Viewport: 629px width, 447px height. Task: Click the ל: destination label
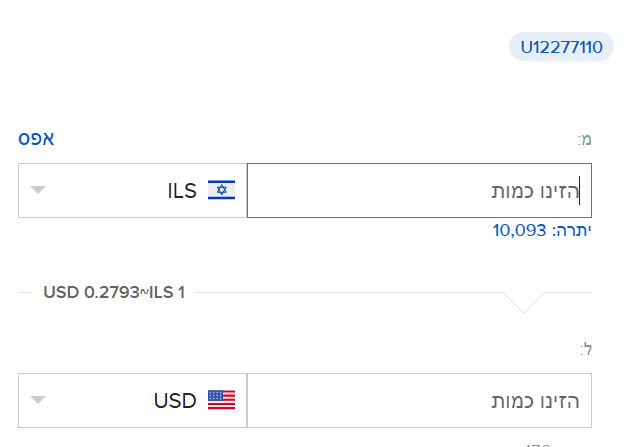click(x=586, y=349)
